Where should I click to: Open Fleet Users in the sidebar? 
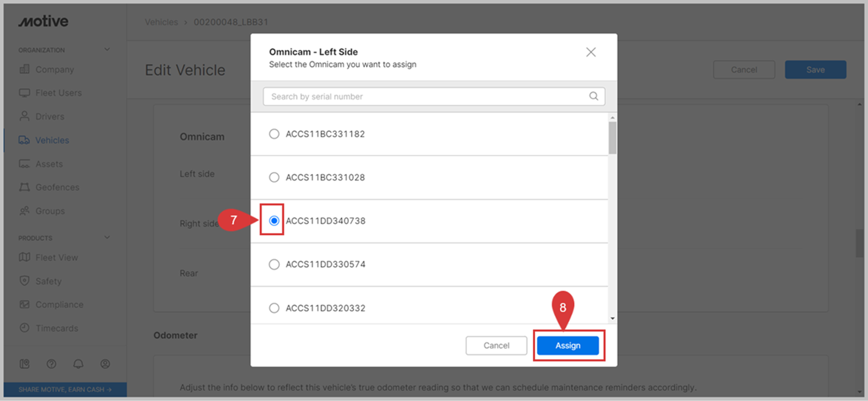click(x=59, y=93)
